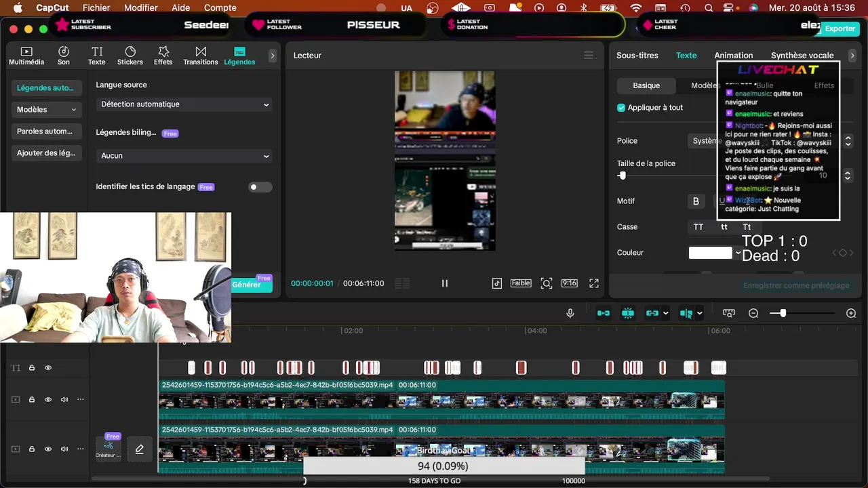Show more tool tabs with the chevron
Viewport: 868px width, 488px height.
tap(273, 56)
